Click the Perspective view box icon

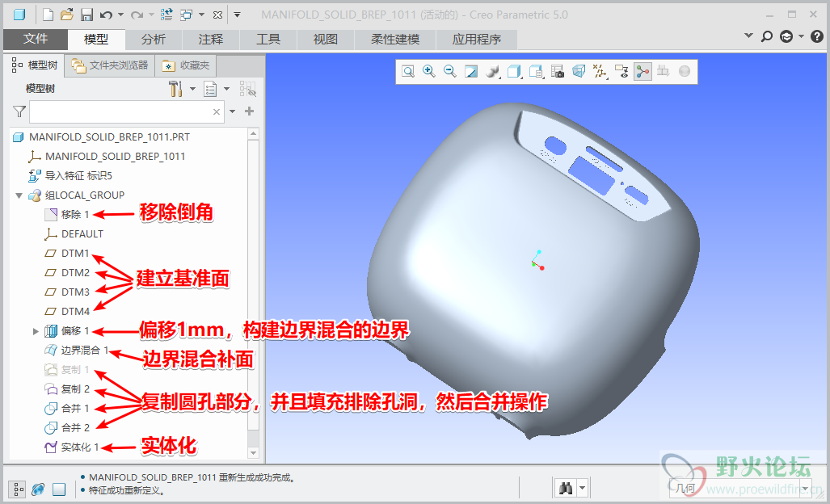[x=579, y=71]
